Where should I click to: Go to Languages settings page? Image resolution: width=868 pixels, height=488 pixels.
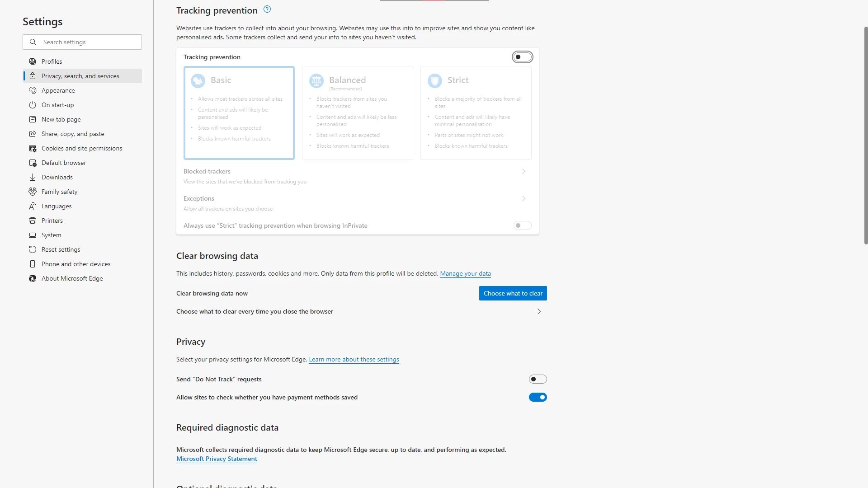point(57,206)
